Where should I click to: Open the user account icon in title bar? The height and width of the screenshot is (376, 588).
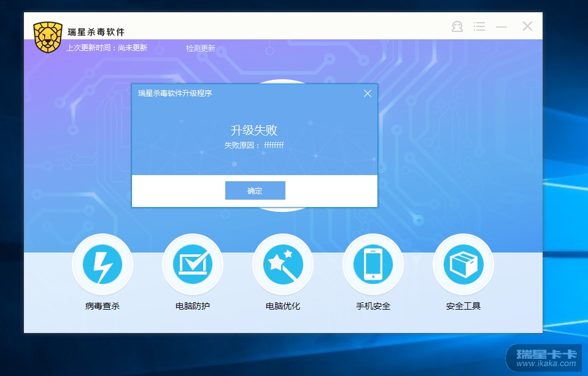point(457,26)
